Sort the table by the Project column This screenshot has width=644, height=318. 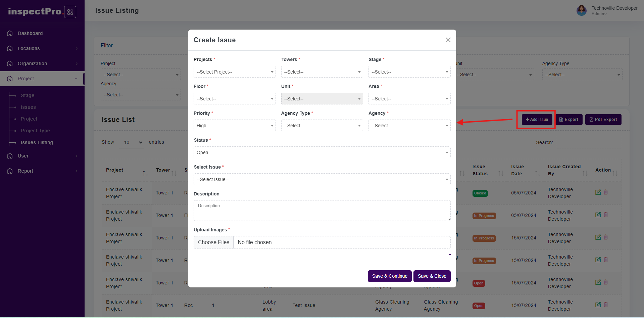tap(145, 173)
